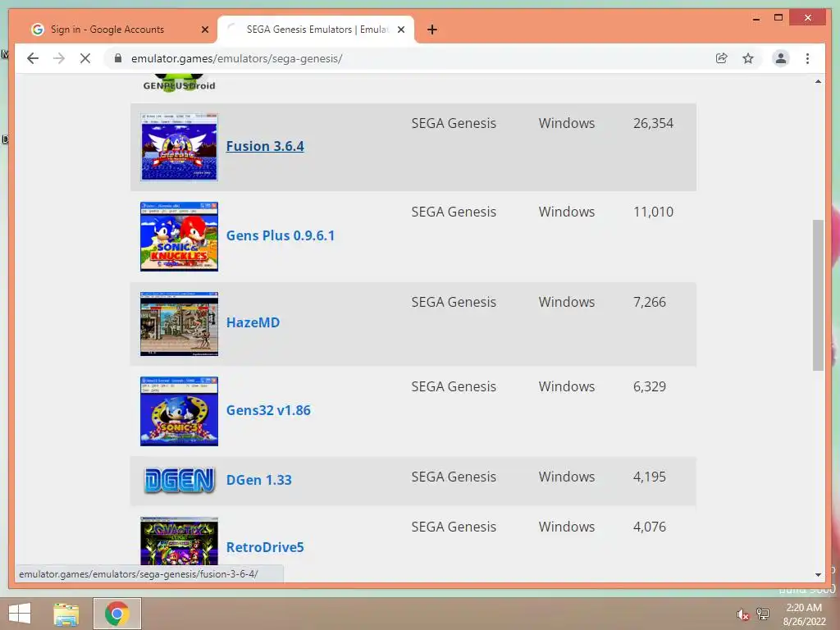Click the padlock site info icon
840x630 pixels.
tap(118, 58)
